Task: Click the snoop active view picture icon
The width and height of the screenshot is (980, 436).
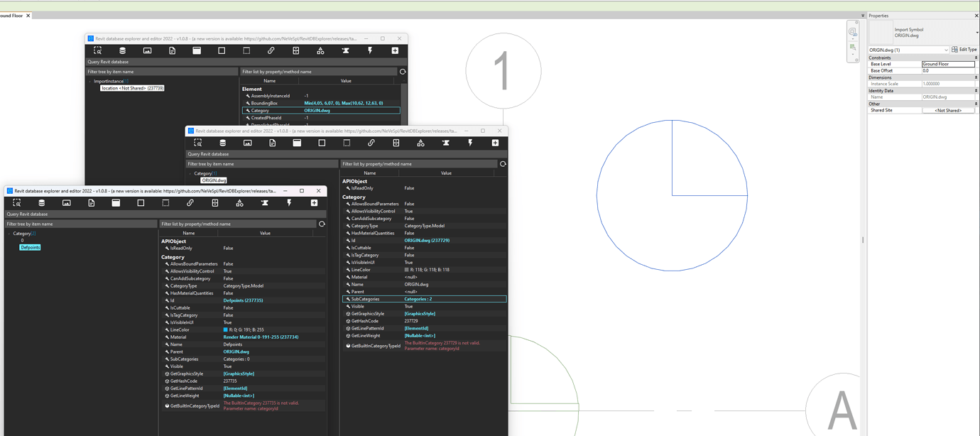Action: [x=67, y=202]
